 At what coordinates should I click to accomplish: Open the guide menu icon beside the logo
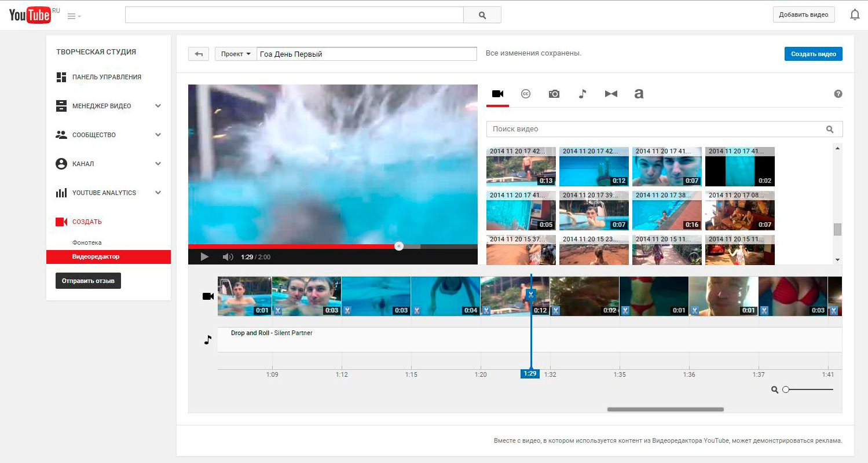[x=74, y=16]
